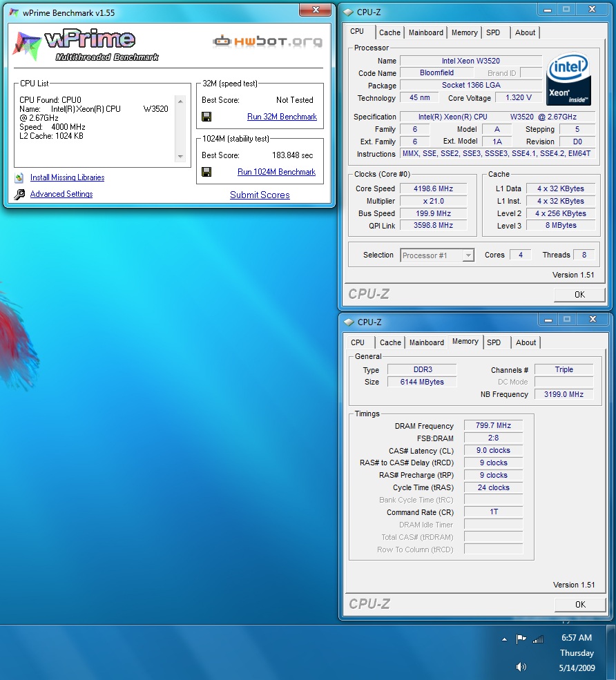The image size is (616, 680).
Task: Click the Install Missing Libraries icon
Action: coord(19,177)
